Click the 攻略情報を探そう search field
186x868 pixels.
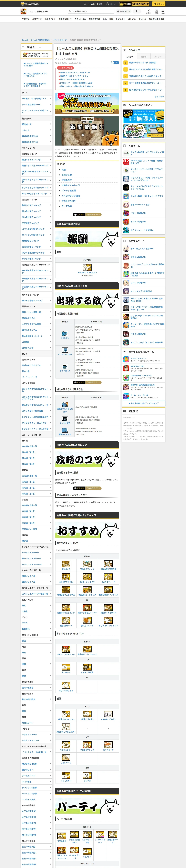tap(91, 11)
